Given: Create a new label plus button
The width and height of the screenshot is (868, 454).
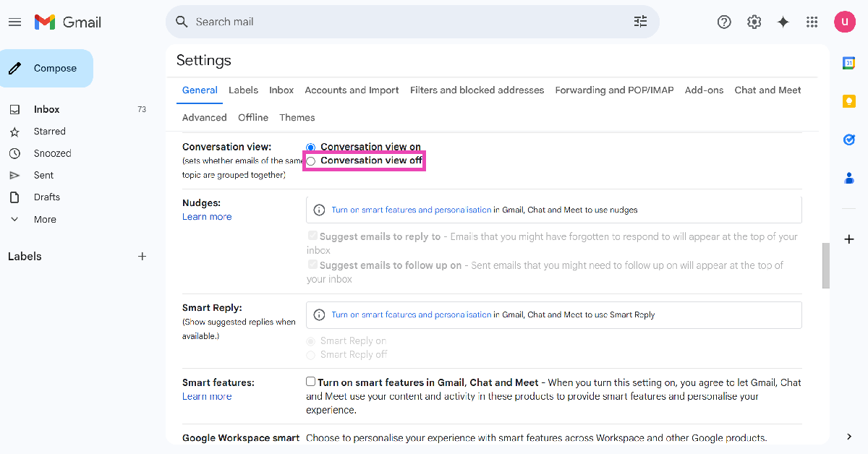Looking at the screenshot, I should (x=142, y=257).
